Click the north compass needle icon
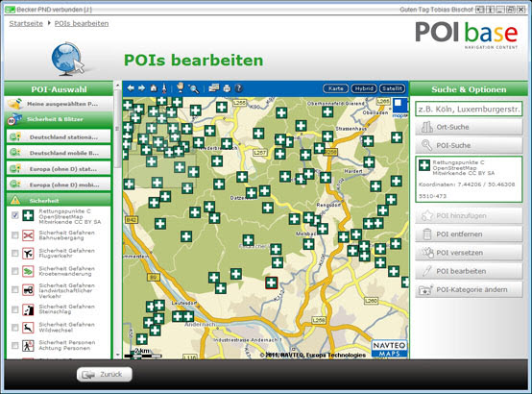 point(164,88)
